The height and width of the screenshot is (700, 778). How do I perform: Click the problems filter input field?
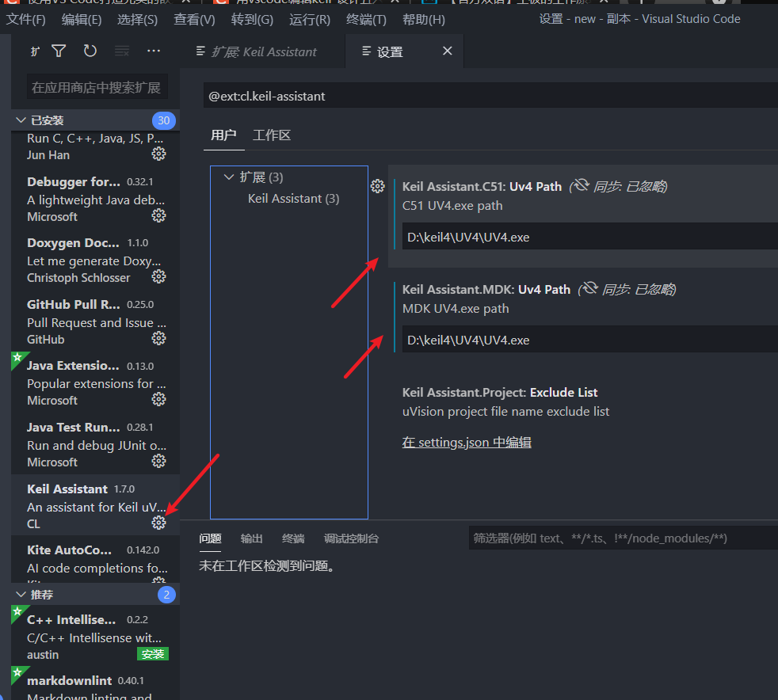tap(624, 538)
